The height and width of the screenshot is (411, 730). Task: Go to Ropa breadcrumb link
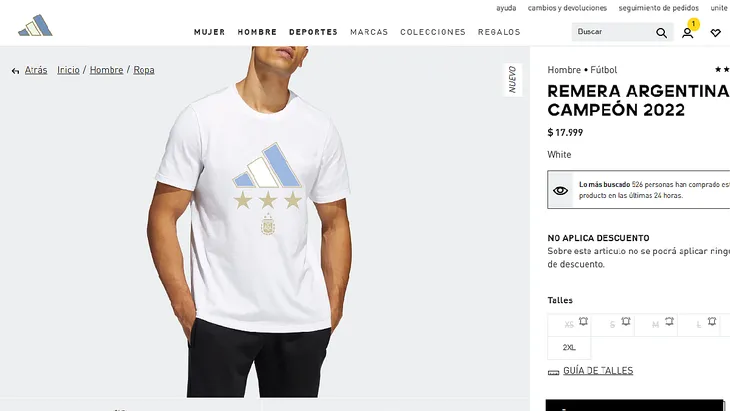pyautogui.click(x=144, y=70)
